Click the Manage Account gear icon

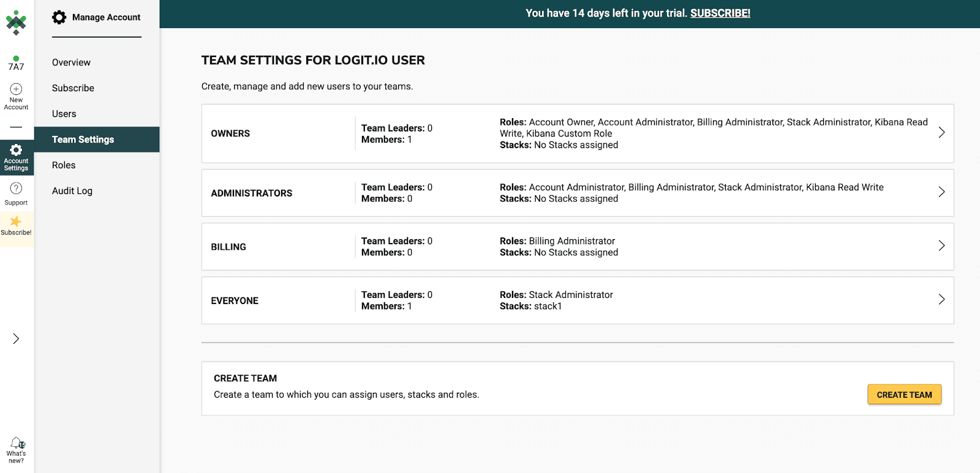click(59, 17)
